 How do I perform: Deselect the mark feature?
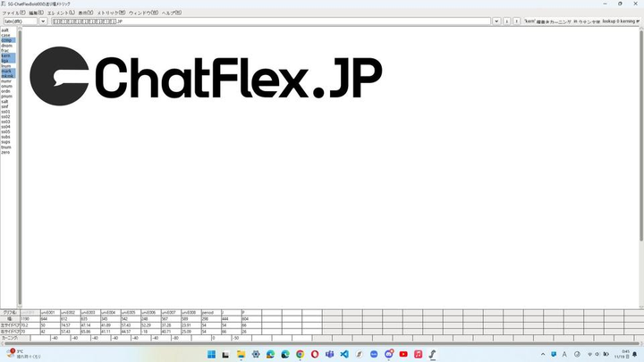pyautogui.click(x=8, y=71)
